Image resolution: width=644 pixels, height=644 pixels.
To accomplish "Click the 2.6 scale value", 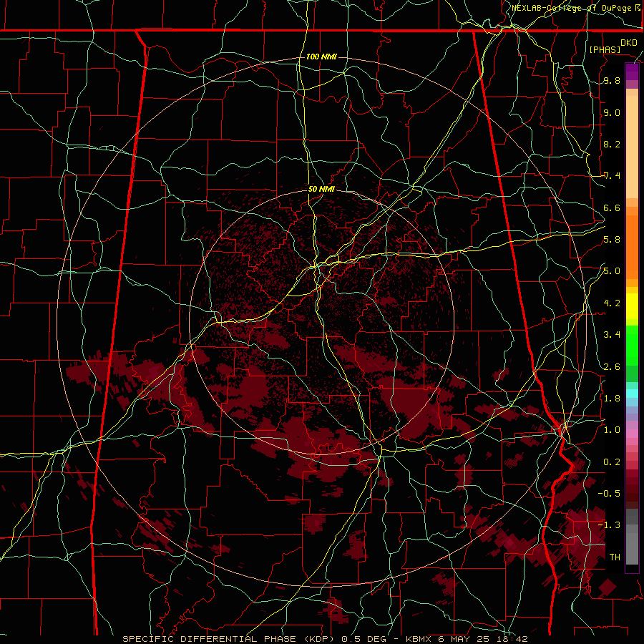I will coord(612,366).
